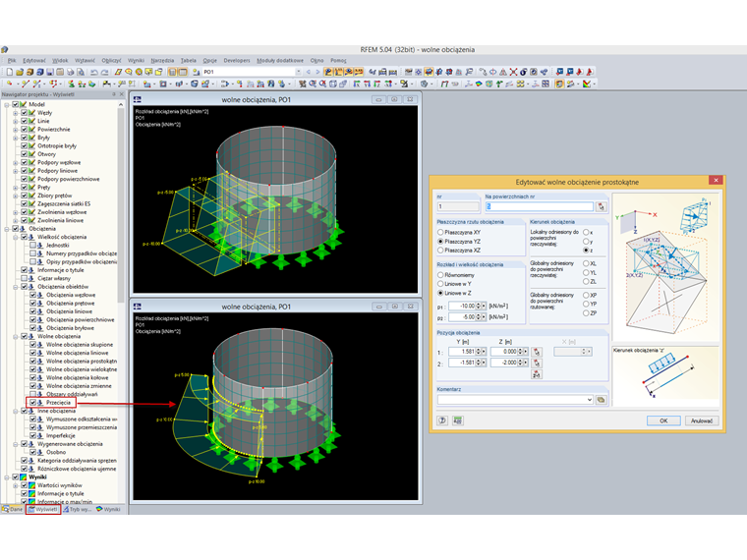
Task: Click the comment library icon next to Komentarz
Action: pyautogui.click(x=601, y=400)
